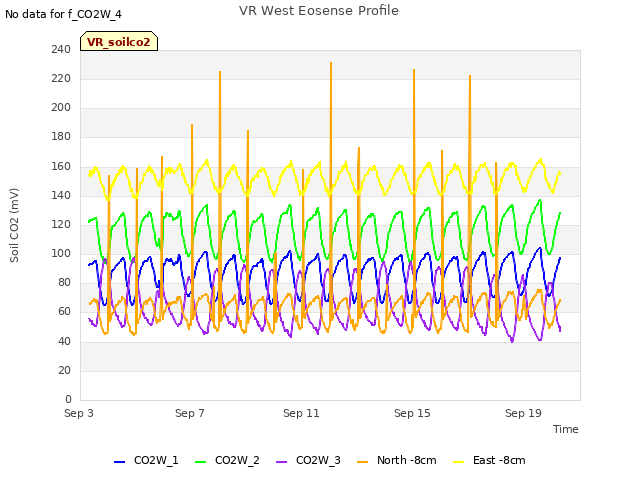Click the orange spike peak near Sep 17
640x480 pixels.
470,77
